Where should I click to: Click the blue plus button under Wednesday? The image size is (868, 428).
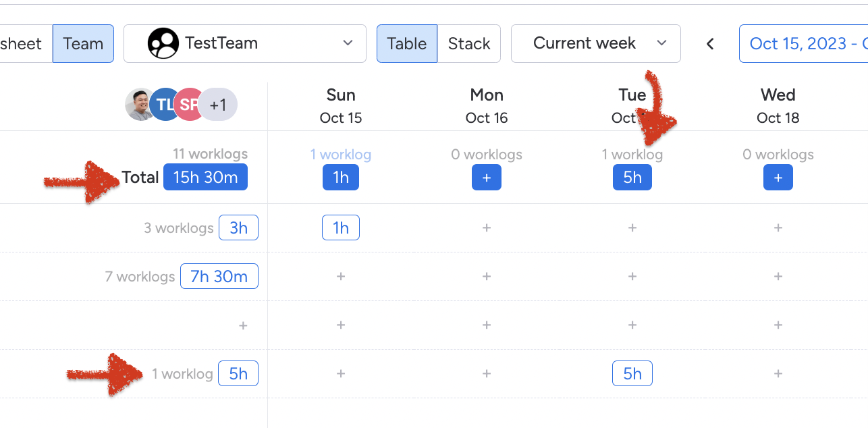coord(778,178)
